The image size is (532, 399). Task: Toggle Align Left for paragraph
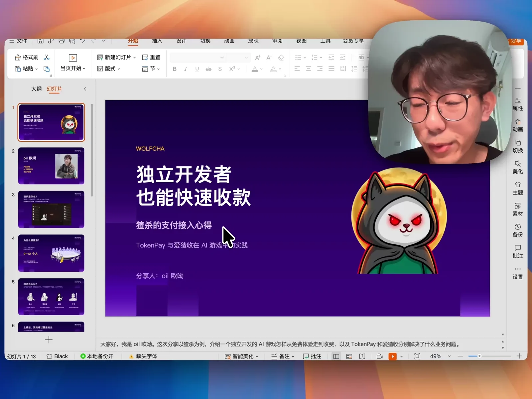click(x=297, y=69)
